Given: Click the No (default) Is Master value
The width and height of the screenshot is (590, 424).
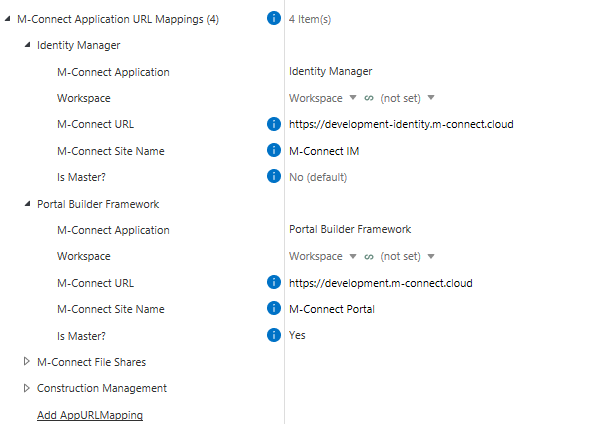Looking at the screenshot, I should [318, 177].
